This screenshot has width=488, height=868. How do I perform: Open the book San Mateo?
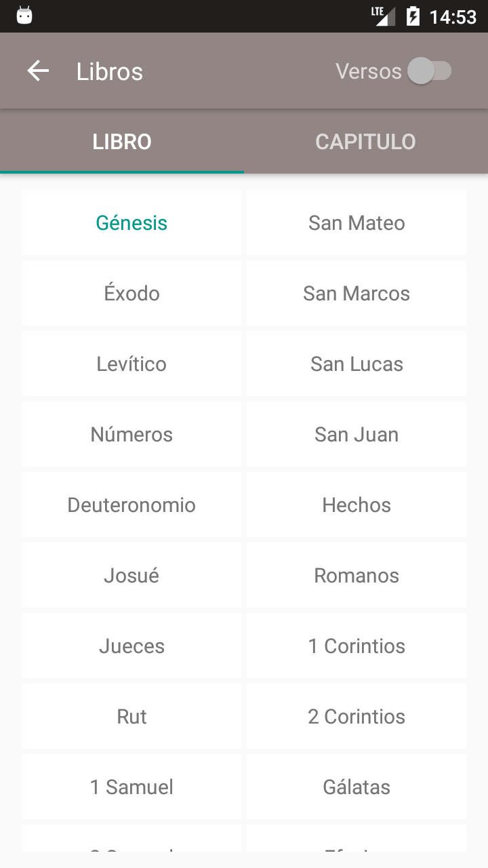pos(357,223)
